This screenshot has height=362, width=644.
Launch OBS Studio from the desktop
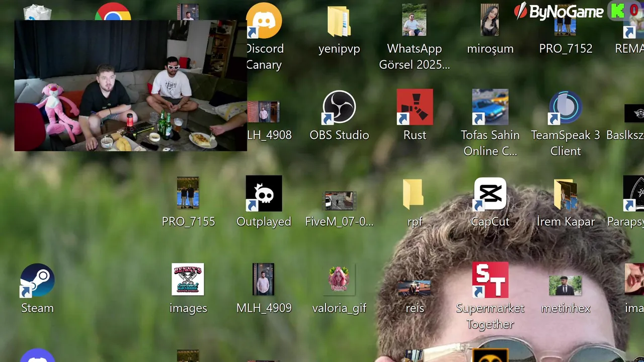pos(339,107)
